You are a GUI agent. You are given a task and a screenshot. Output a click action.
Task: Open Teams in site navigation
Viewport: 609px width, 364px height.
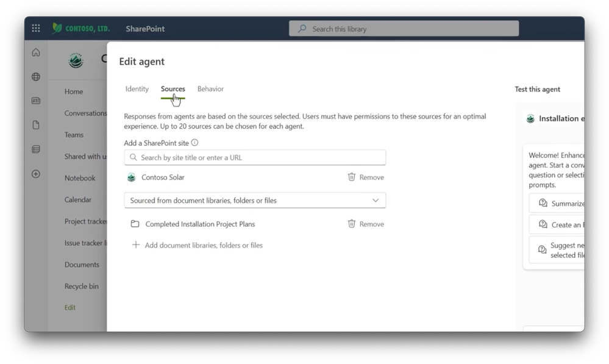click(x=74, y=135)
